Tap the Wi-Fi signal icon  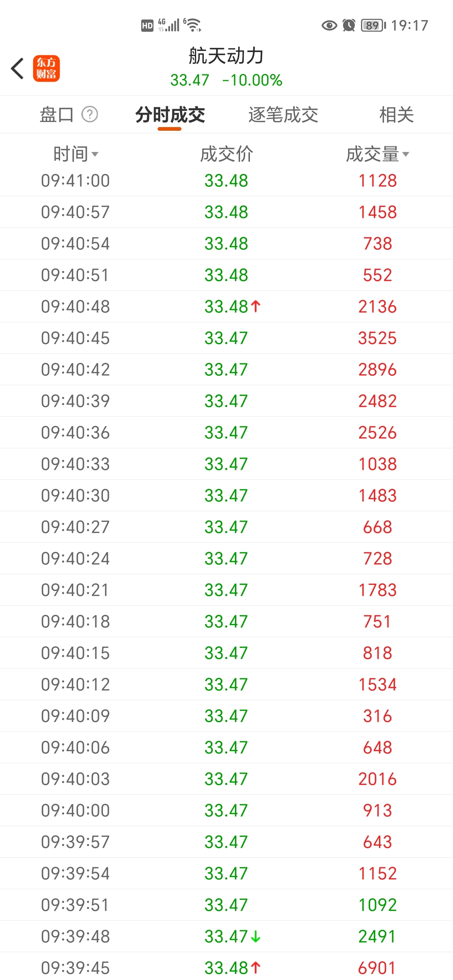[193, 25]
